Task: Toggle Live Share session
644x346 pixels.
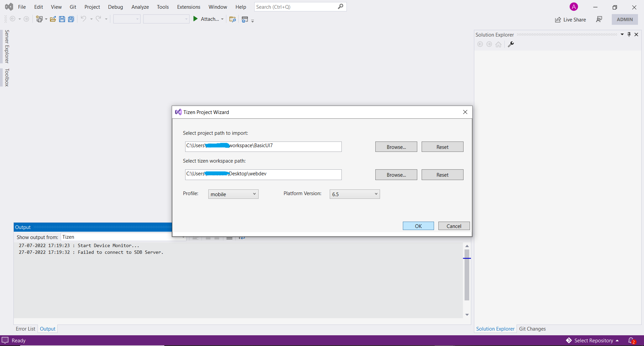Action: tap(571, 19)
